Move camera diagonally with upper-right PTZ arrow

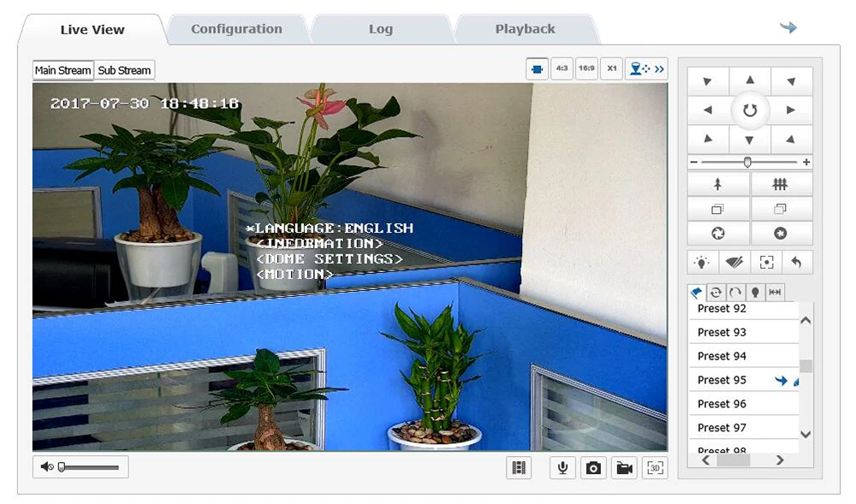(x=791, y=81)
